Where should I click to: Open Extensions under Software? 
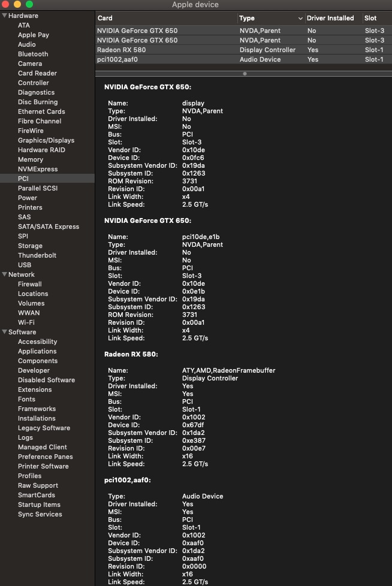(35, 389)
